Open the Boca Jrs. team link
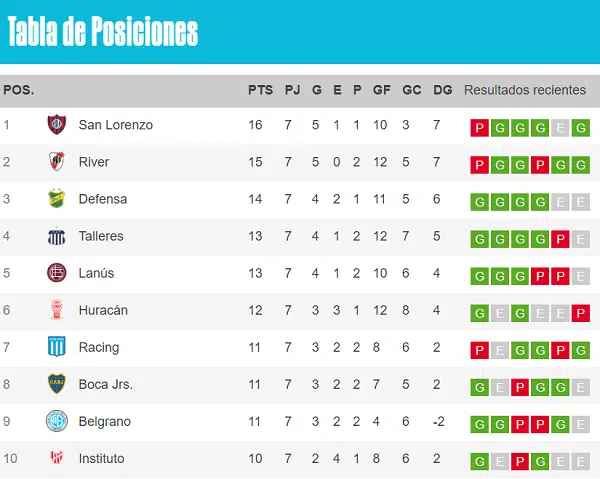This screenshot has width=600, height=479. (x=106, y=384)
